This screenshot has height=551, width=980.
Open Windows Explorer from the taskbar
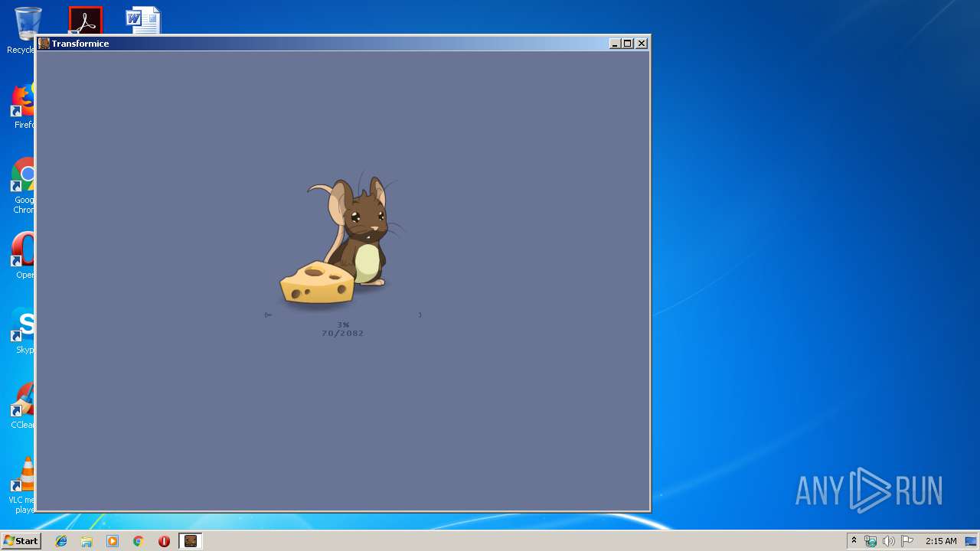coord(87,541)
